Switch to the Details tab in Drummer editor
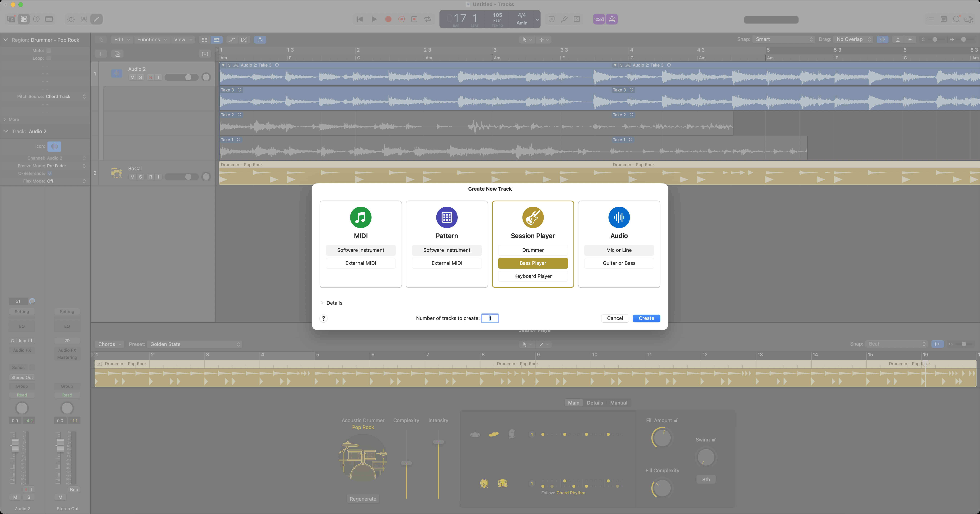Viewport: 980px width, 514px height. [595, 402]
